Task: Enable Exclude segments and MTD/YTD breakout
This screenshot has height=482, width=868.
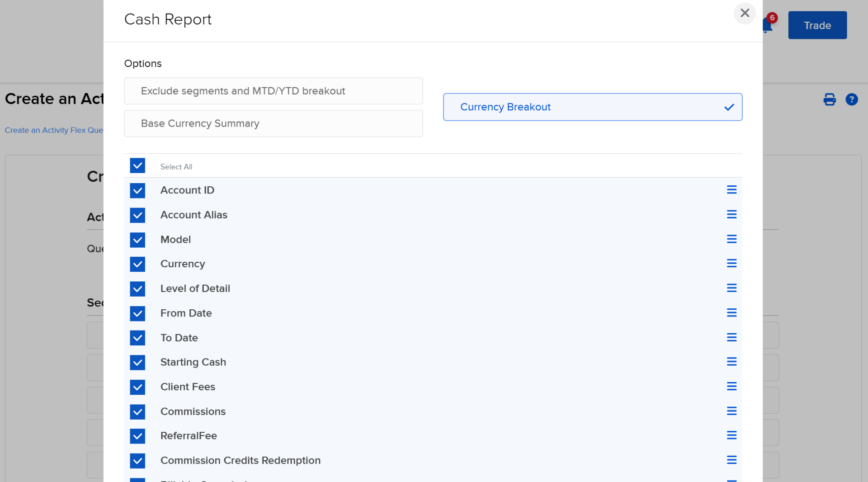Action: [273, 91]
